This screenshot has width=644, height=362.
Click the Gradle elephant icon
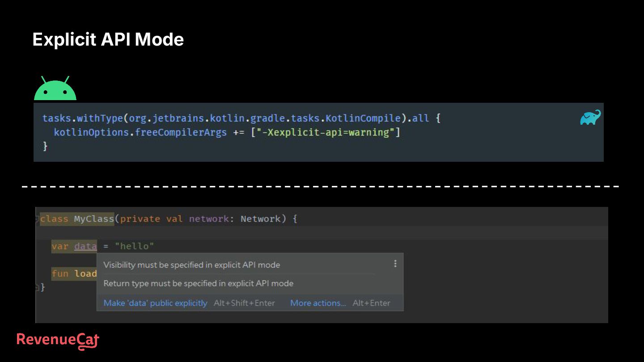[x=590, y=118]
